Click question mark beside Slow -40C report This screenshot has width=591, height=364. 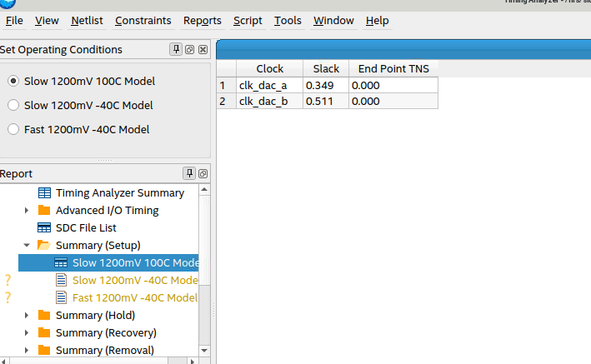click(x=8, y=280)
